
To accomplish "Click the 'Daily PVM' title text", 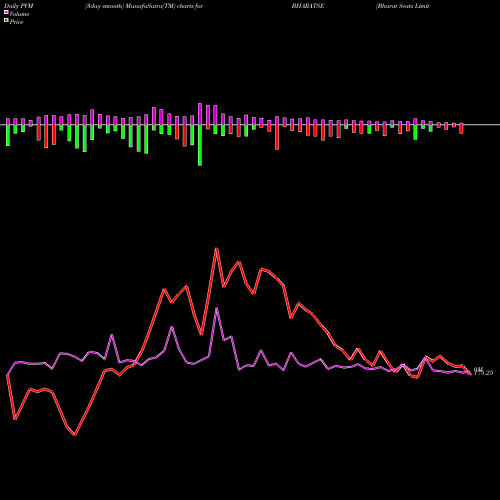I will click(x=19, y=6).
